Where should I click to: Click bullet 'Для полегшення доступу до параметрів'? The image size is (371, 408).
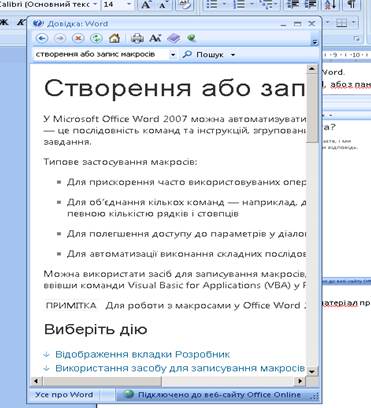point(186,234)
